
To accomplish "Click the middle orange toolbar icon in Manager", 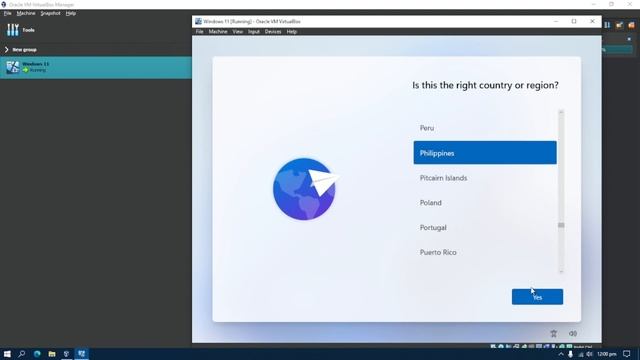I will pos(619,25).
